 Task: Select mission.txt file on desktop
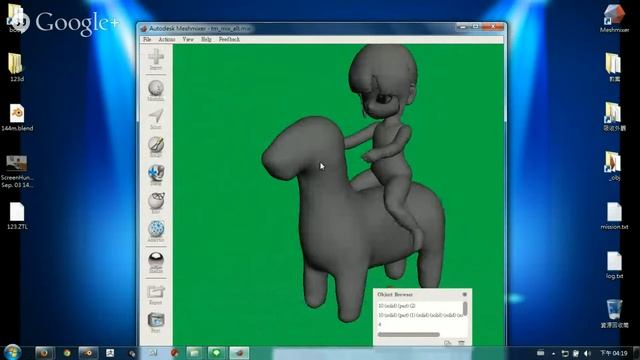614,216
